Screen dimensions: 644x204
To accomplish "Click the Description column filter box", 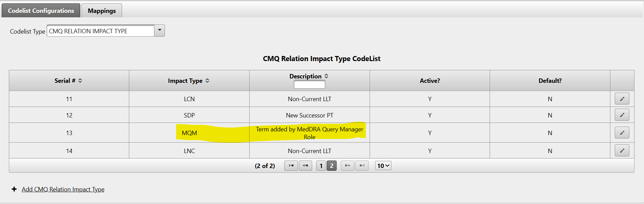I will [309, 84].
